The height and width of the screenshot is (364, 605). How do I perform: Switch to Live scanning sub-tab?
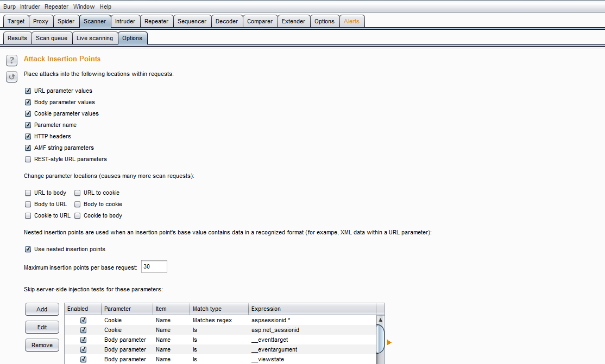click(x=94, y=38)
